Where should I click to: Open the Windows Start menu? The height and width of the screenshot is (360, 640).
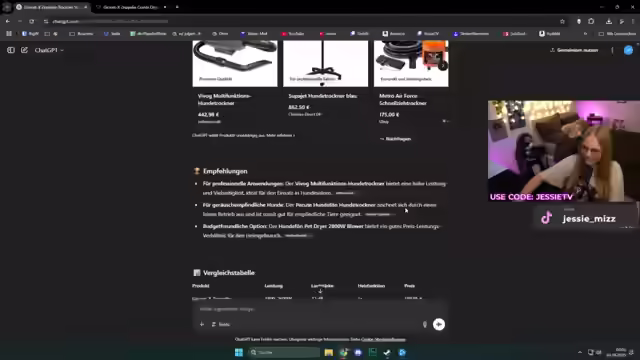pyautogui.click(x=239, y=352)
